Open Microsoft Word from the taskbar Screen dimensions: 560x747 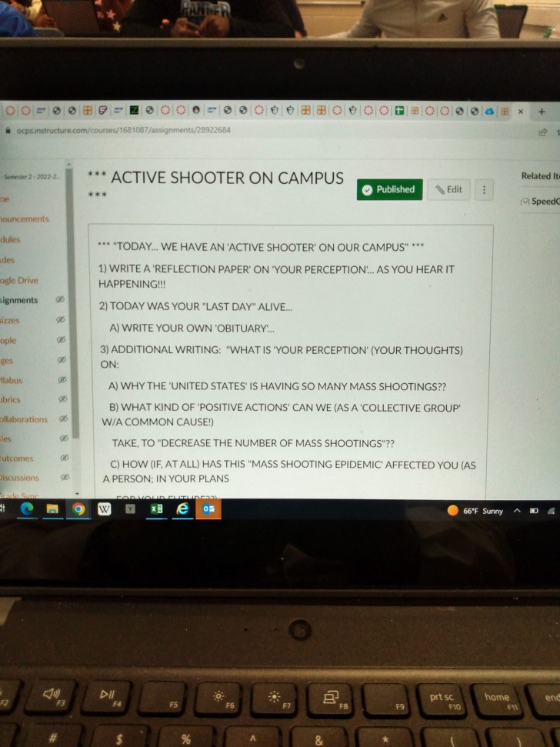[105, 509]
